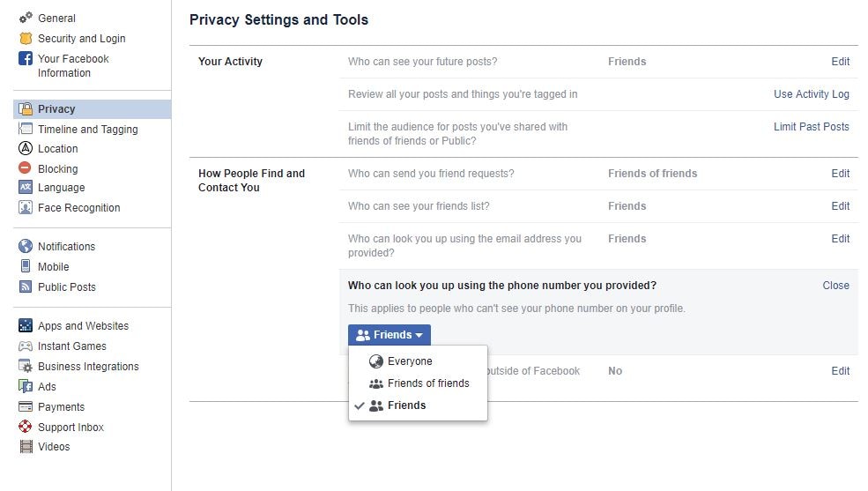868x491 pixels.
Task: Click the Limit Past Posts link
Action: (811, 127)
